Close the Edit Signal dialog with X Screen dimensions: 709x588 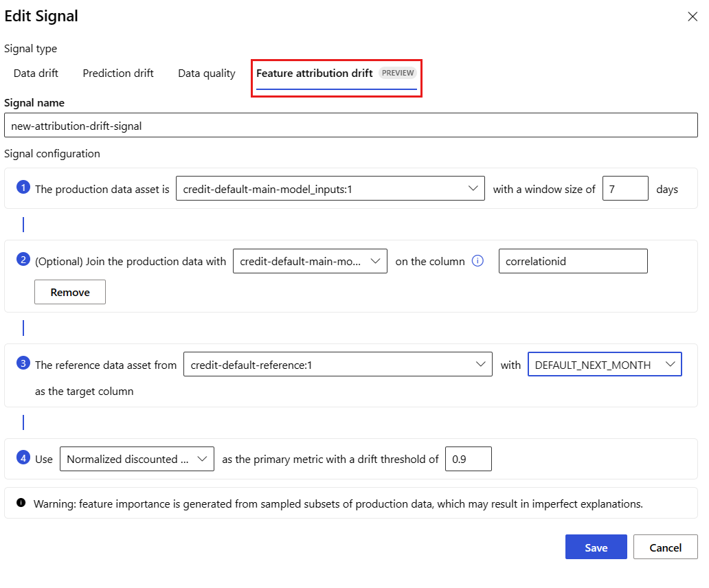(693, 16)
